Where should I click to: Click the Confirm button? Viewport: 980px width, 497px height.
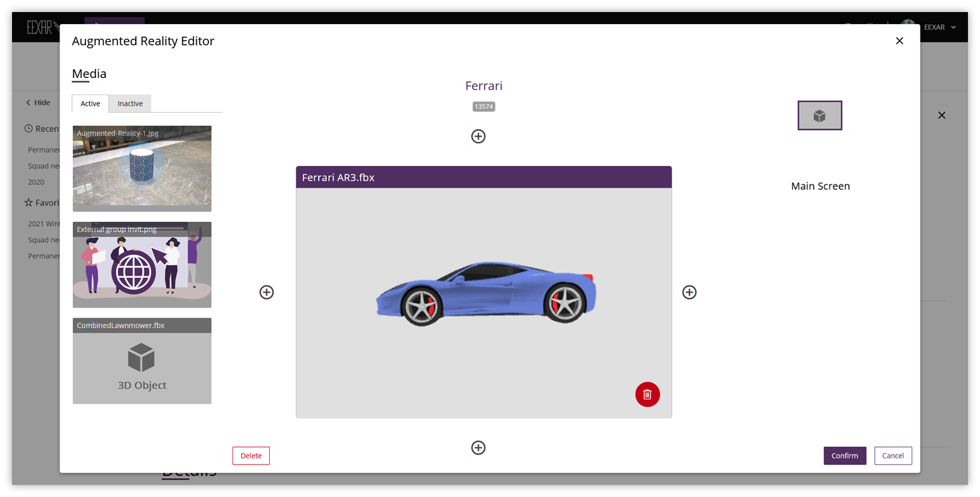pyautogui.click(x=845, y=456)
